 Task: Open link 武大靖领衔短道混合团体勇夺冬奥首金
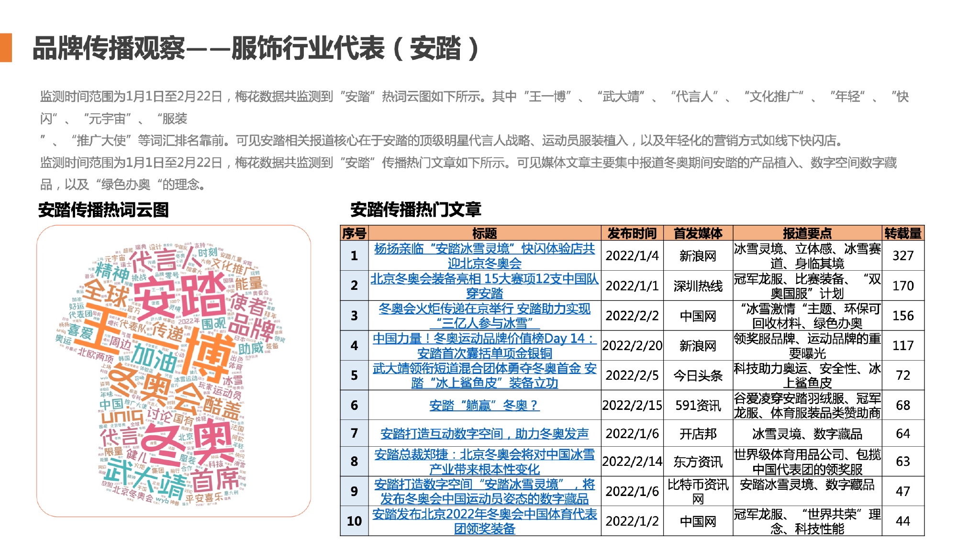point(484,375)
